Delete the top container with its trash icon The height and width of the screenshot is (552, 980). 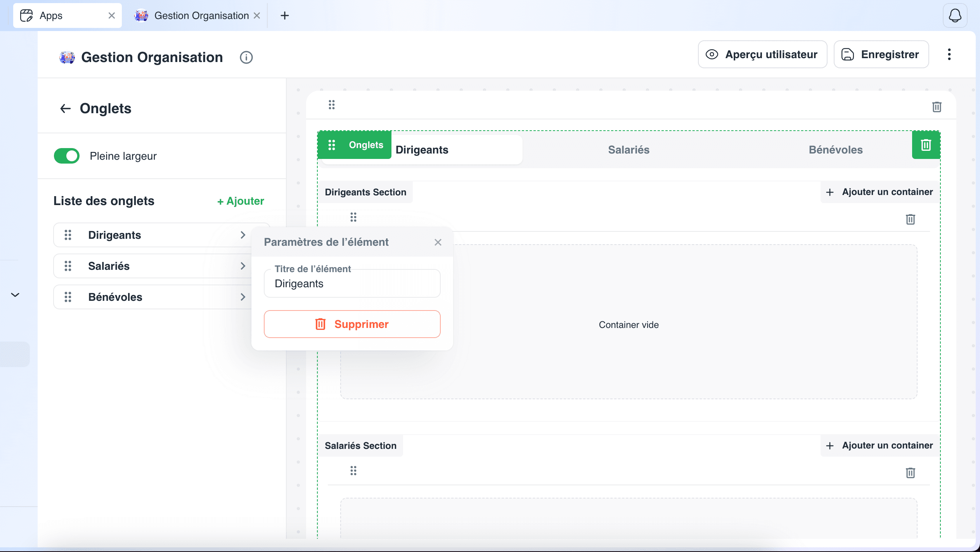(x=937, y=107)
